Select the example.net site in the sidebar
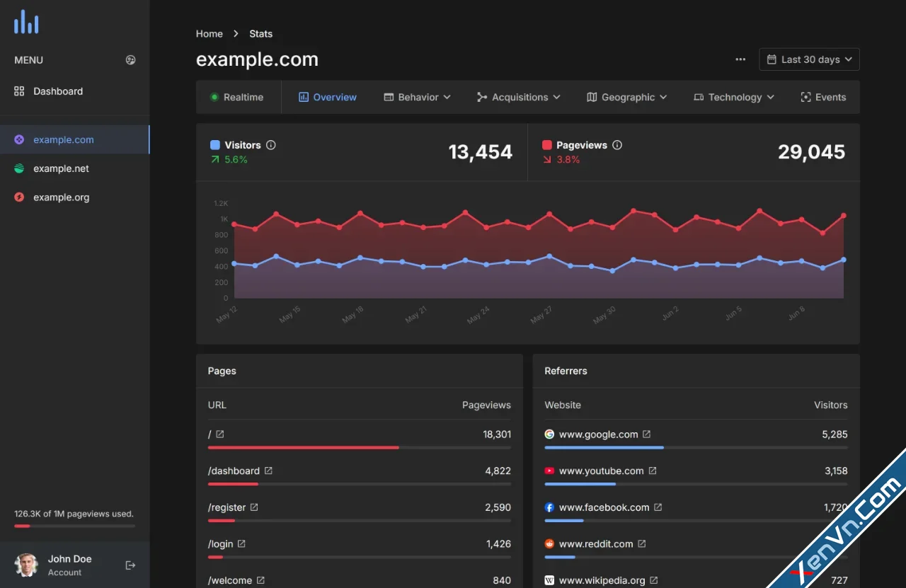The height and width of the screenshot is (588, 906). point(60,168)
